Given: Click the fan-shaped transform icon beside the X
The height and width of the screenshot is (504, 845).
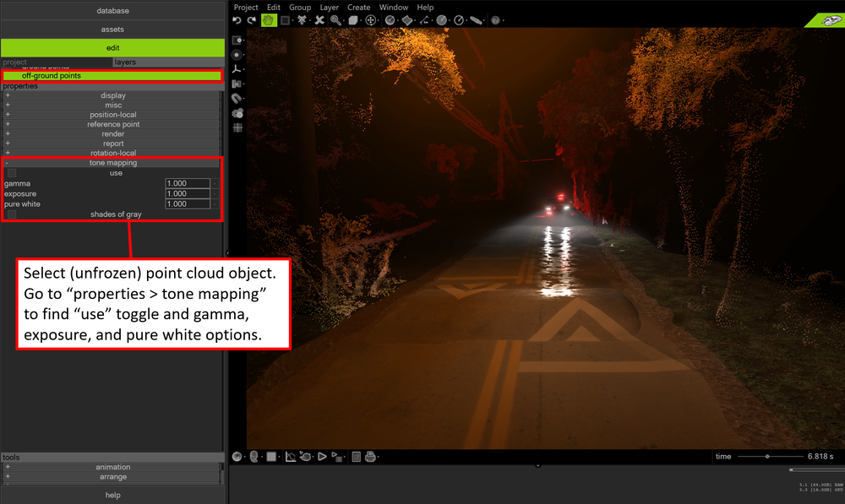Looking at the screenshot, I should click(x=302, y=20).
